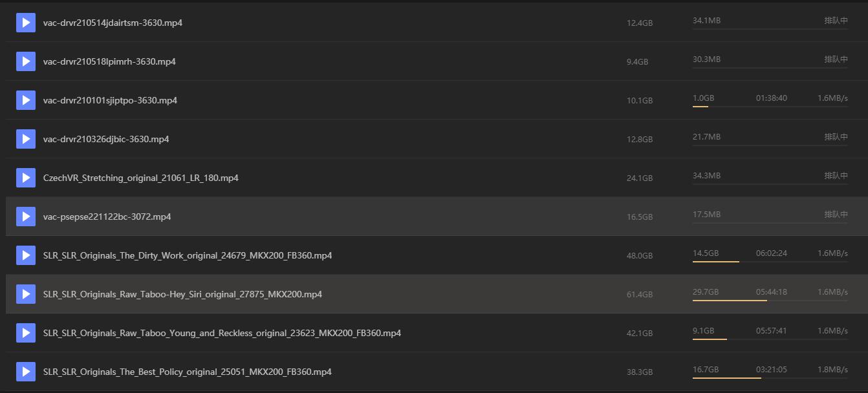The image size is (868, 393).
Task: Click play icon for The_Dirty_Work file
Action: 26,255
